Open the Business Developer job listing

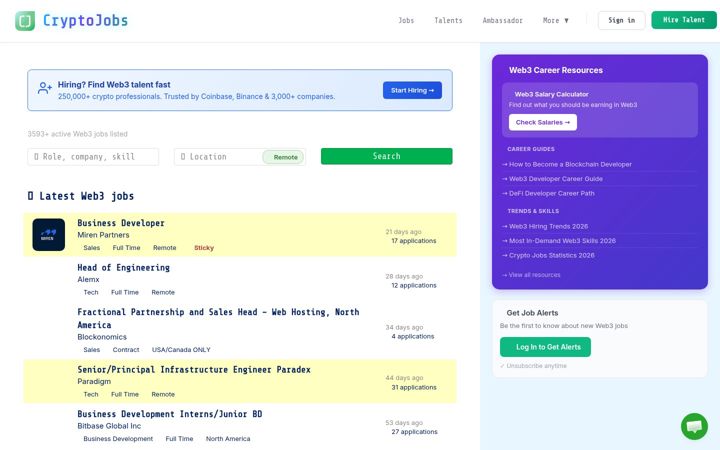(x=121, y=223)
